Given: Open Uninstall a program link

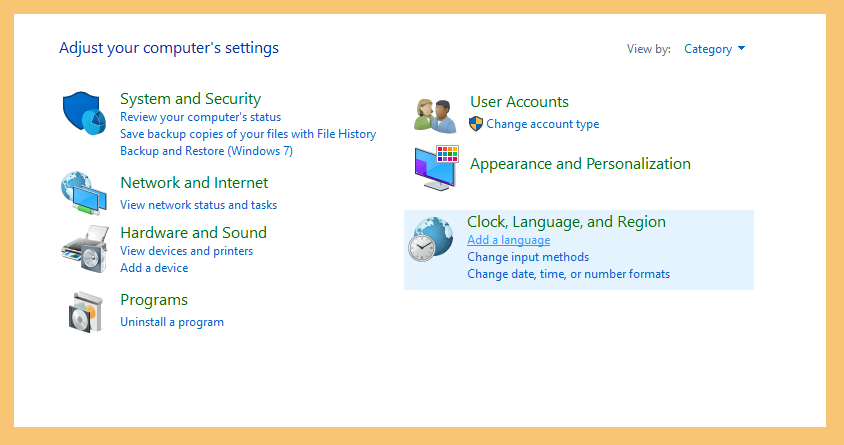Looking at the screenshot, I should point(172,322).
